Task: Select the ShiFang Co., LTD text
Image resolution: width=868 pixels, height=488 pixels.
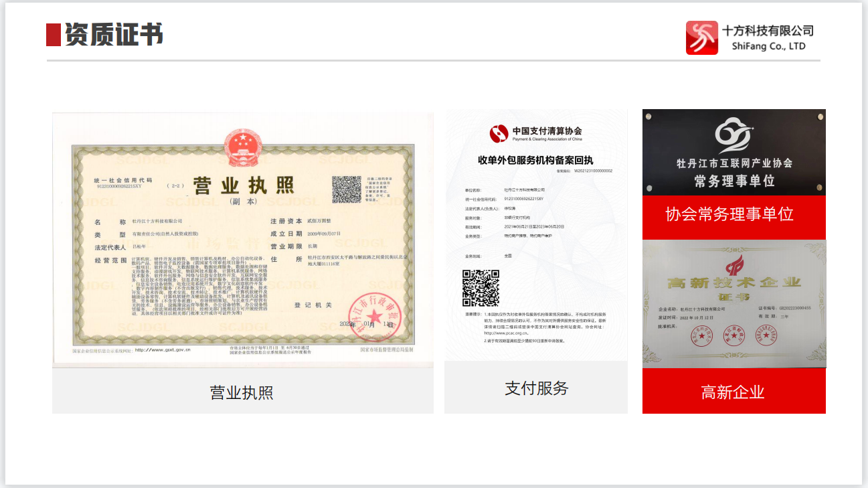Action: tap(768, 46)
